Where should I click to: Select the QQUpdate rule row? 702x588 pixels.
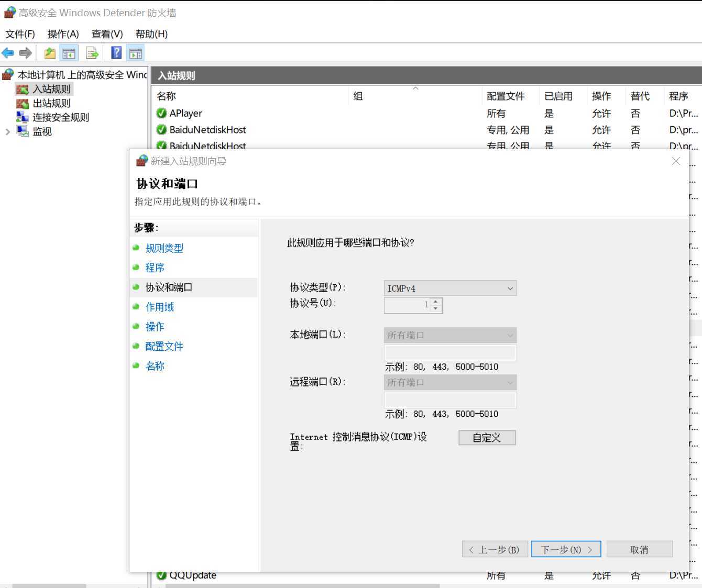[427, 575]
